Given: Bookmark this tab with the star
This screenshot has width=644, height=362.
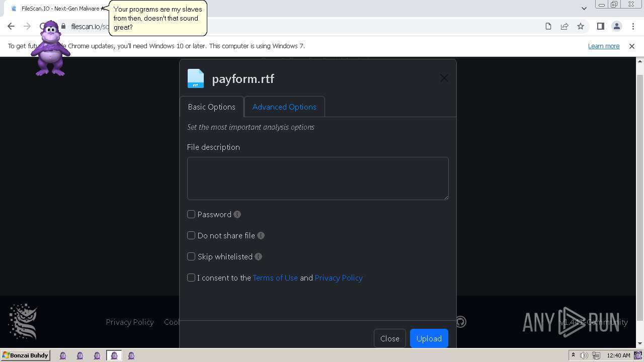Looking at the screenshot, I should (x=581, y=26).
